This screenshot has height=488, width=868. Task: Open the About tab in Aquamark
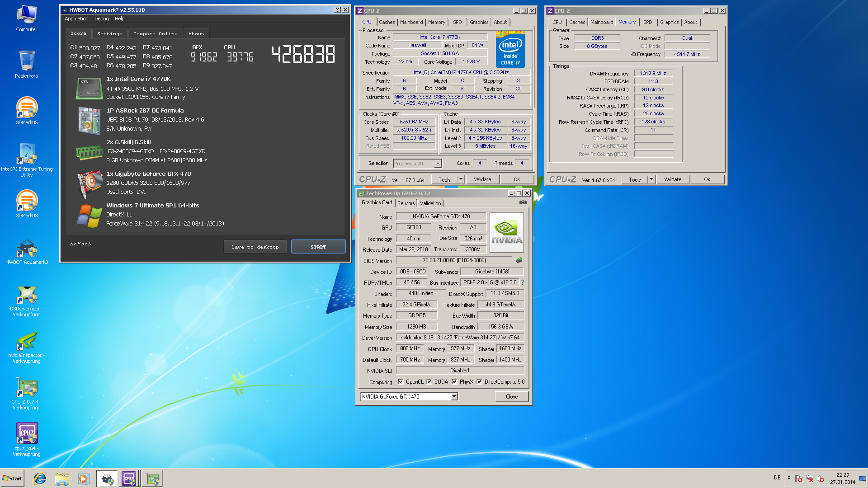pyautogui.click(x=196, y=33)
